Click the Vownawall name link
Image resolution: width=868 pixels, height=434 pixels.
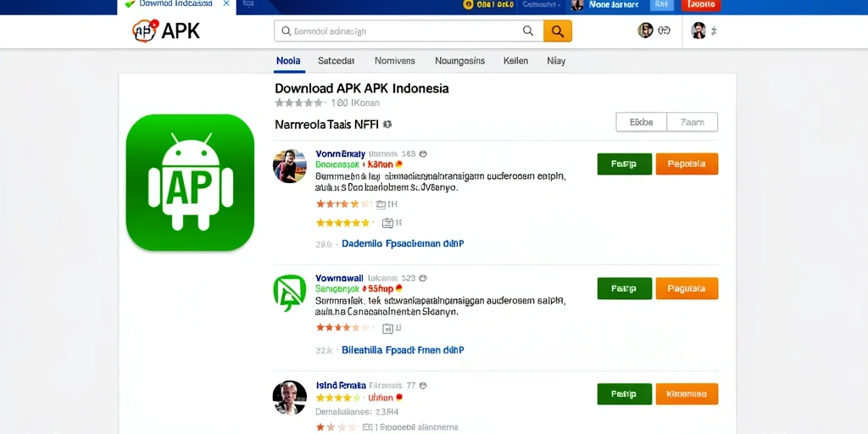coord(339,278)
